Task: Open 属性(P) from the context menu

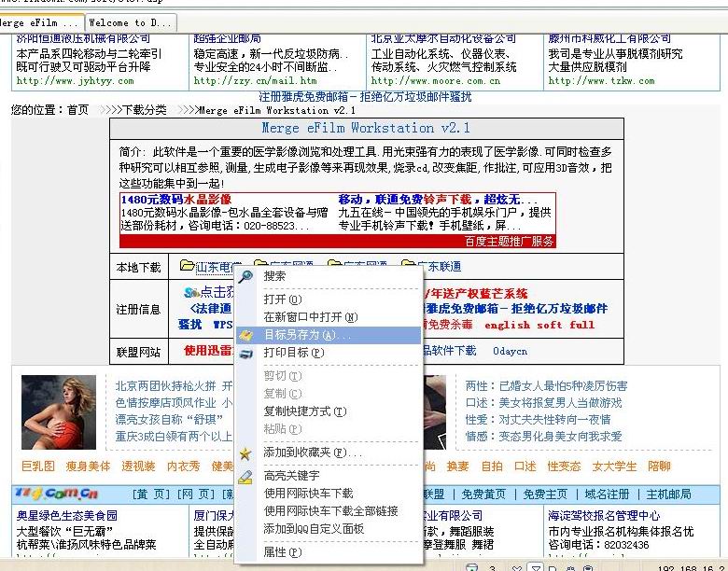Action: [329, 552]
